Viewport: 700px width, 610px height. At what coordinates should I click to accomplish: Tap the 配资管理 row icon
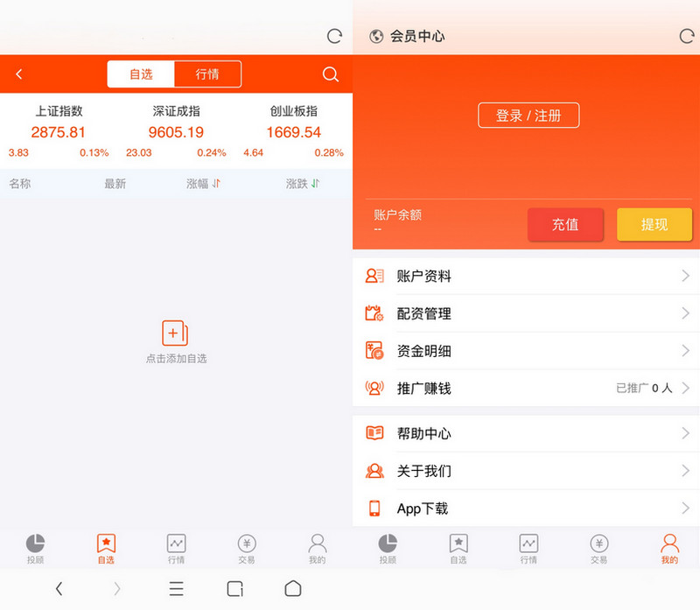point(374,313)
